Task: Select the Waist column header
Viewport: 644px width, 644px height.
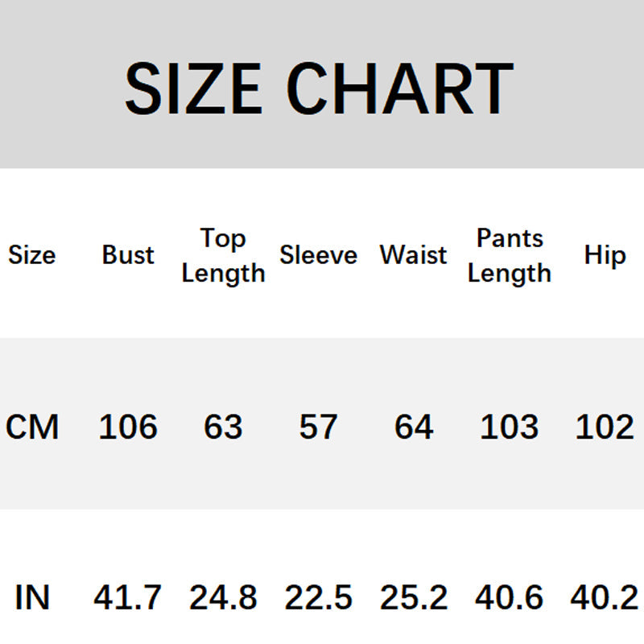Action: 413,255
